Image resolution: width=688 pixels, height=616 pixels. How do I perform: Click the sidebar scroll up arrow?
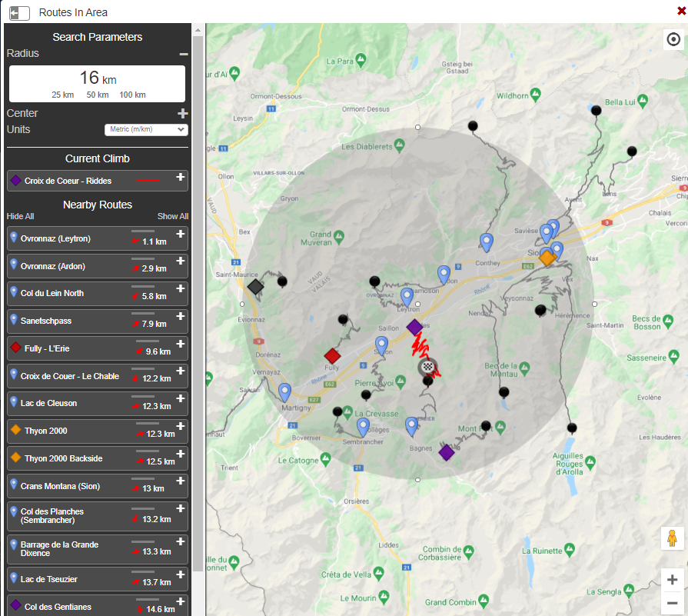[x=198, y=30]
